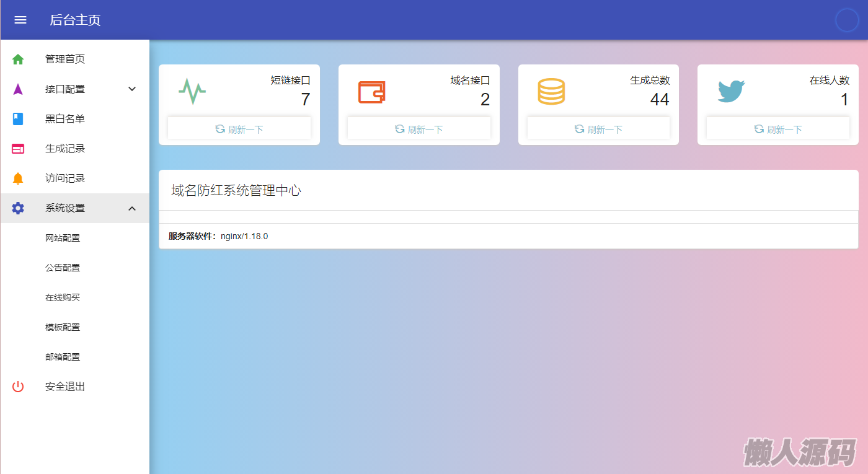This screenshot has height=474, width=868.
Task: Click the blue bird icon in 在线人数 card
Action: tap(731, 91)
